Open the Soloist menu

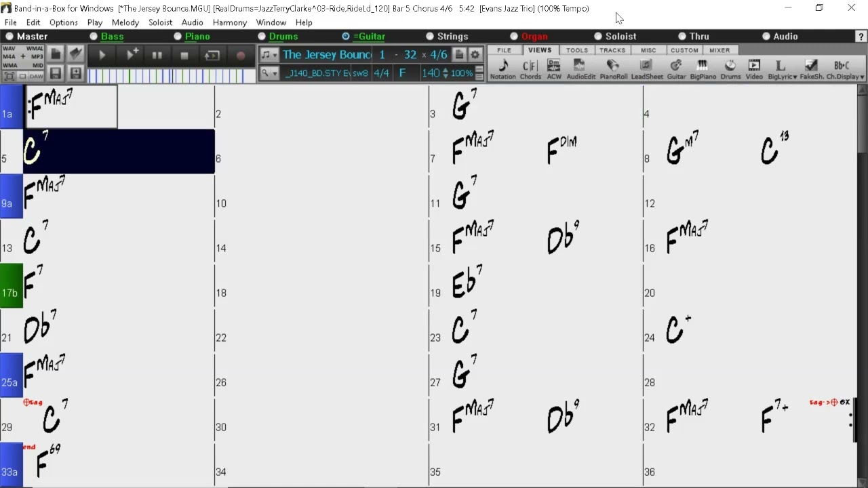click(160, 22)
